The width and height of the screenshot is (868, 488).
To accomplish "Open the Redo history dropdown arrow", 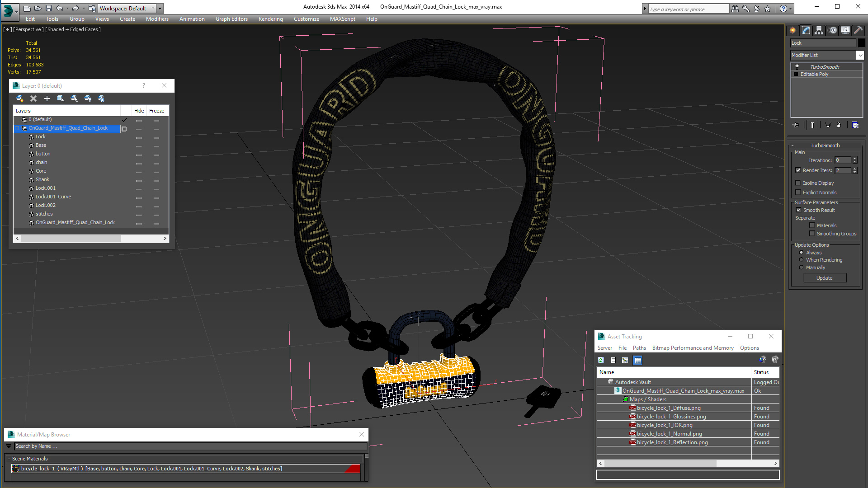I will point(83,8).
